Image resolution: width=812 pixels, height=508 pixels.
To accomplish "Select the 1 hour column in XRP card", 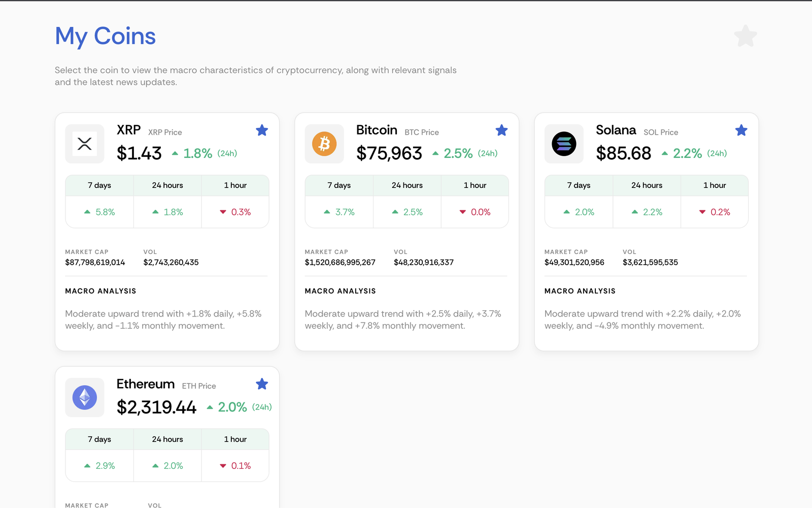I will [235, 185].
